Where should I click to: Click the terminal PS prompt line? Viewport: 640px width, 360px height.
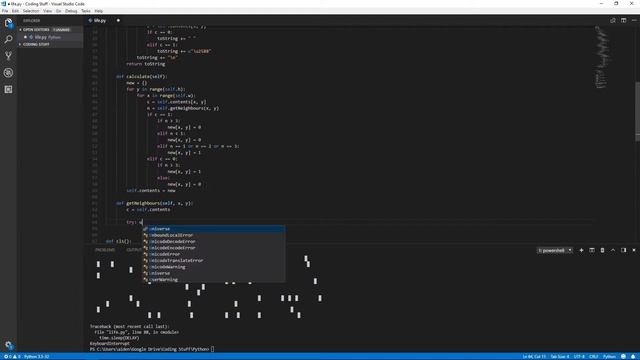click(x=152, y=349)
